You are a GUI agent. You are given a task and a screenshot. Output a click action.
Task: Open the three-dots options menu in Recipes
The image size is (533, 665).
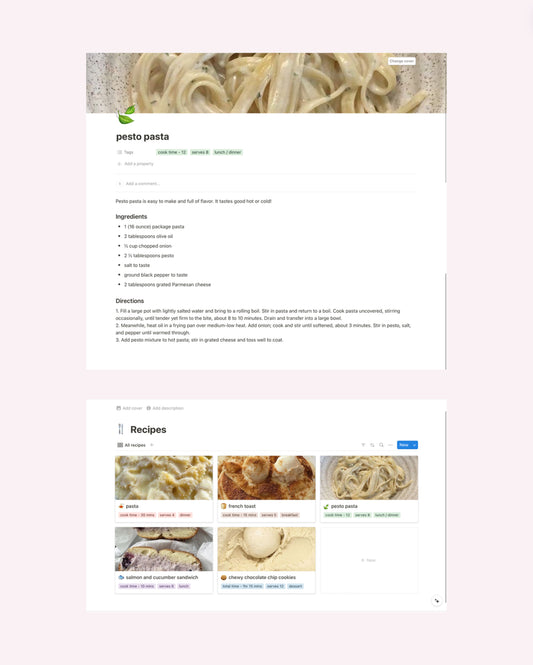(x=390, y=445)
